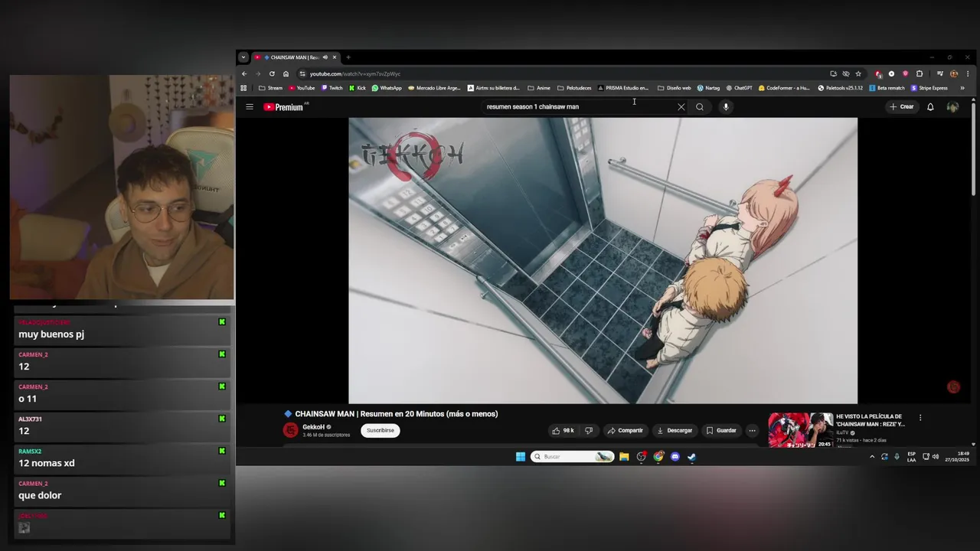Image resolution: width=980 pixels, height=551 pixels.
Task: Open suggested video thumbnail Chainsaw Man Reze
Action: [800, 430]
